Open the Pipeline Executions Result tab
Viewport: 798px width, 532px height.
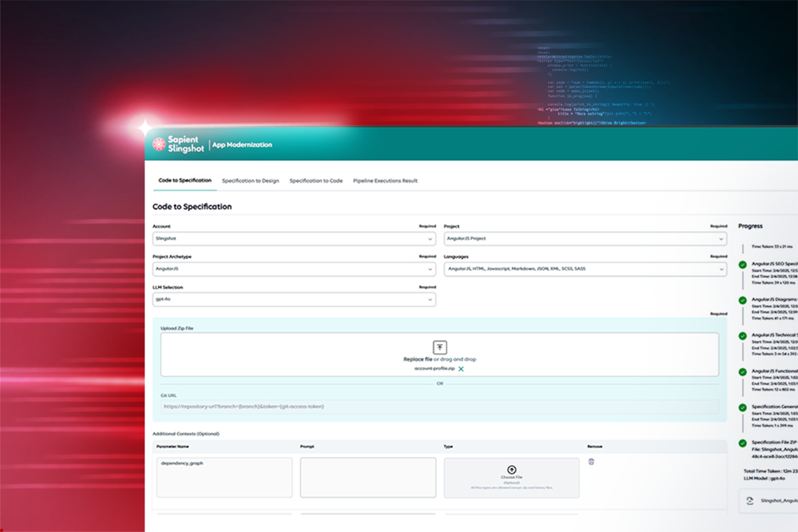[x=385, y=181]
